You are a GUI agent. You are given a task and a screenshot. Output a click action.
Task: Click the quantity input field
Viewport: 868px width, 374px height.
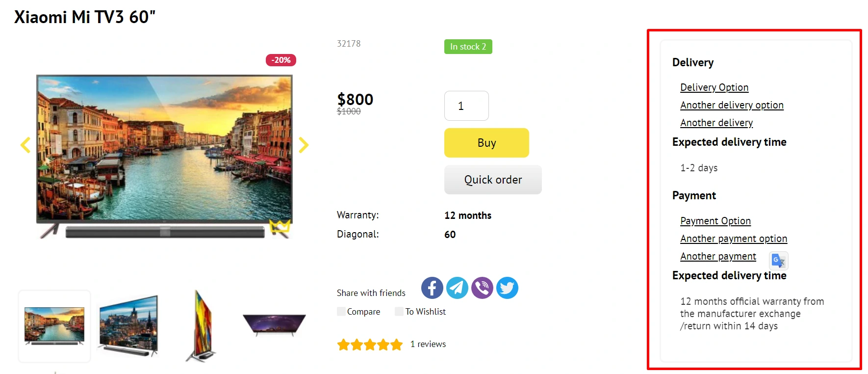(x=466, y=106)
